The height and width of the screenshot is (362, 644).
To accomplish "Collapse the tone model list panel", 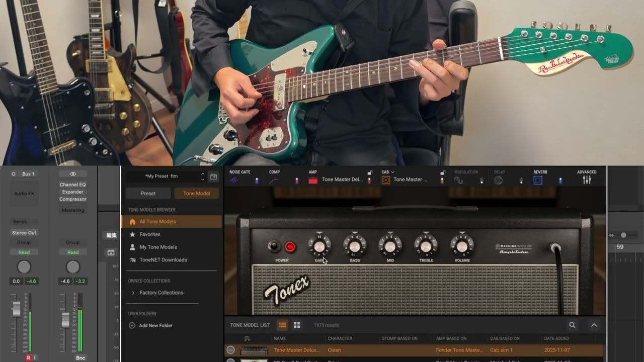I will 594,325.
